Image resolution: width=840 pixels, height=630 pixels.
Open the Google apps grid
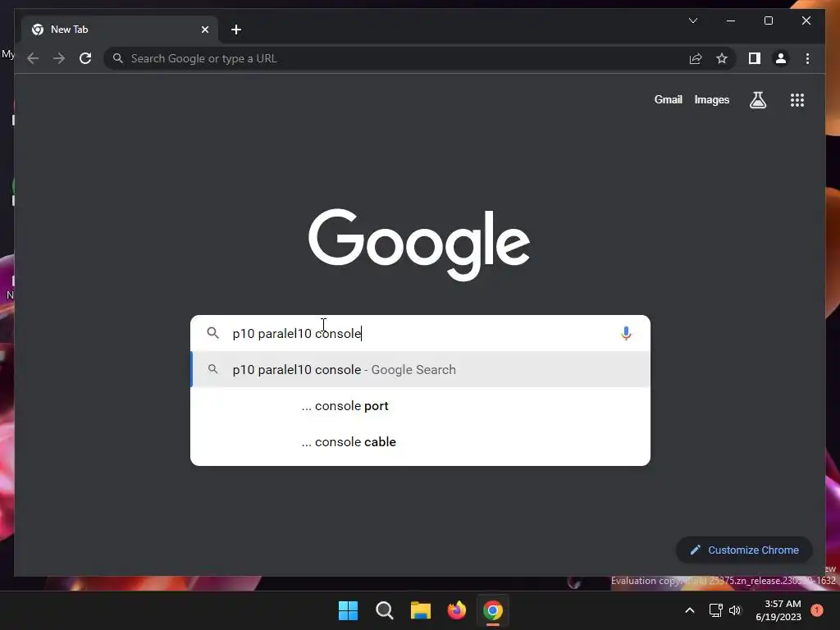pos(797,99)
